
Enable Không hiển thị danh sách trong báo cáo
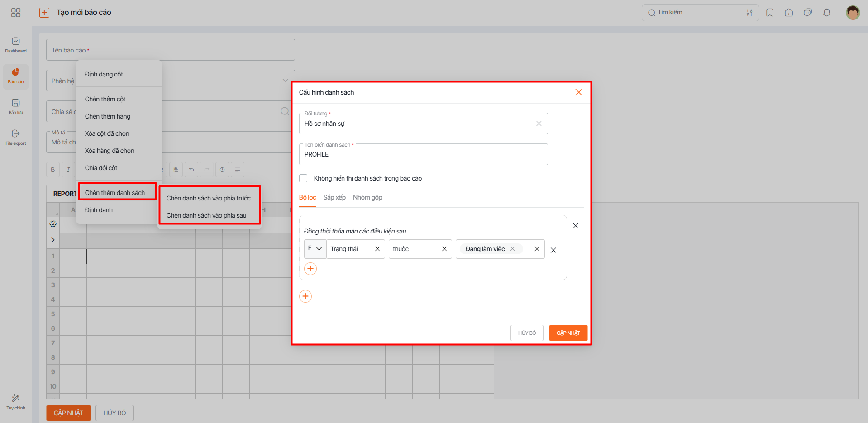(303, 178)
